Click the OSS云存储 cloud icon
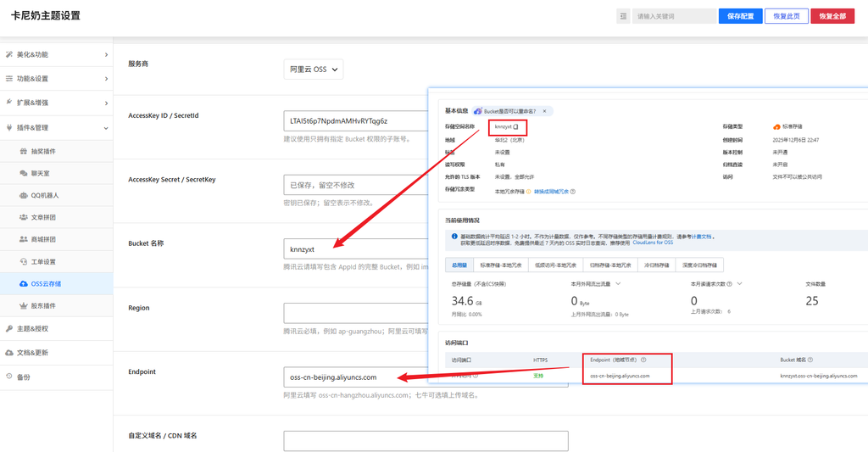Viewport: 868px width, 452px height. (23, 283)
